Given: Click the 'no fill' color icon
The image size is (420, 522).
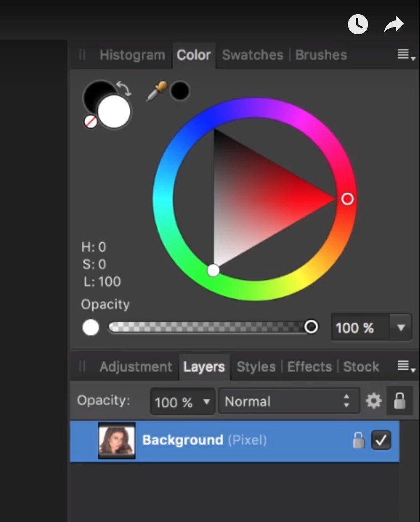Looking at the screenshot, I should (x=90, y=121).
